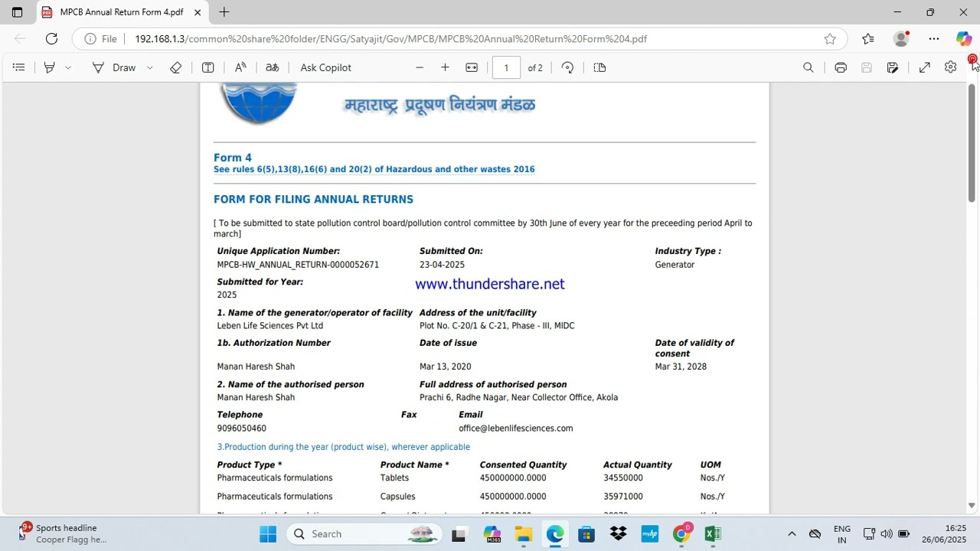This screenshot has height=551, width=980.
Task: Click the taskbar Search box
Action: pyautogui.click(x=364, y=534)
